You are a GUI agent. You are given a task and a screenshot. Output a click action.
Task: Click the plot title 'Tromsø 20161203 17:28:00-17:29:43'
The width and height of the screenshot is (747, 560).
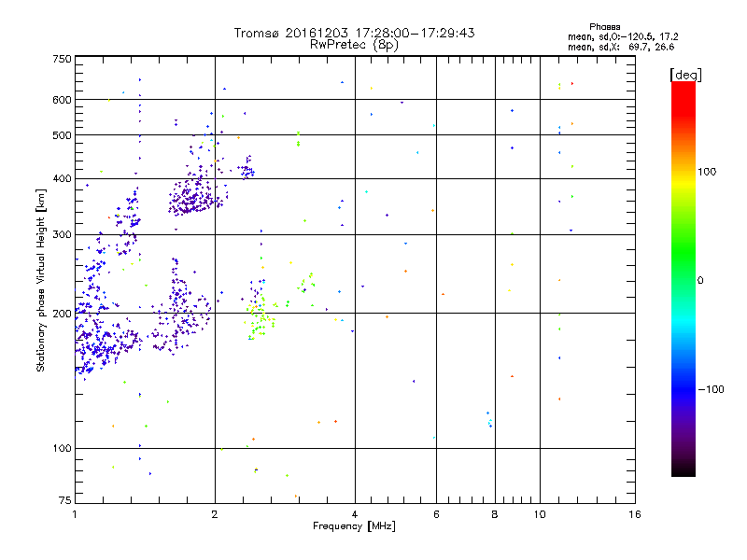click(354, 33)
